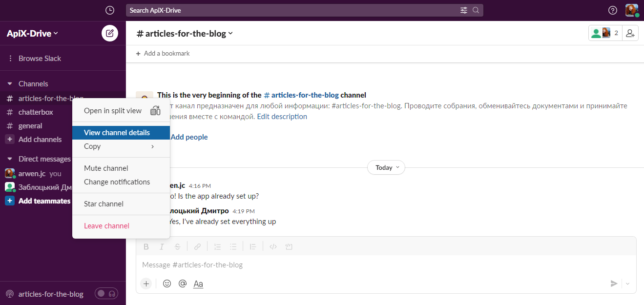This screenshot has height=305, width=644.
Task: Open the emoji picker
Action: [167, 284]
